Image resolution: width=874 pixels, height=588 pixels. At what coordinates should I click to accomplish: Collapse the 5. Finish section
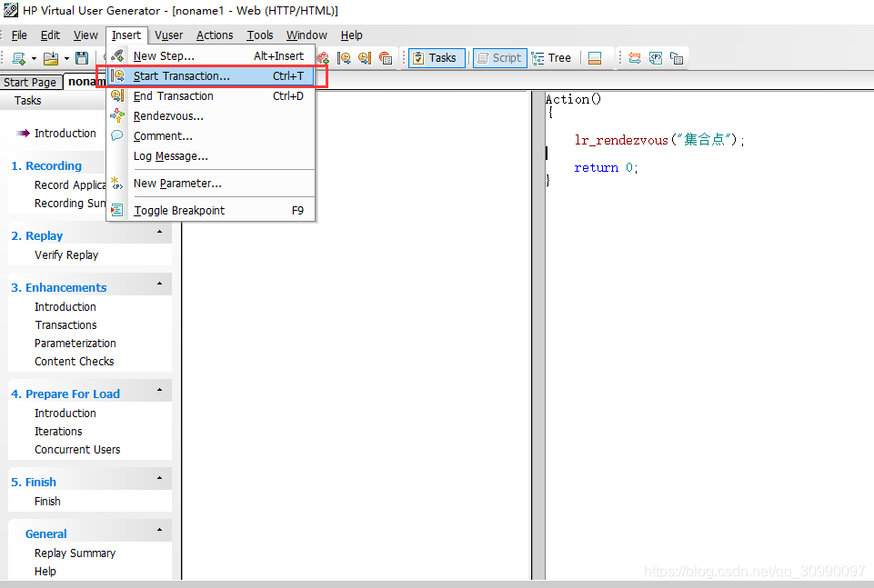(x=159, y=478)
